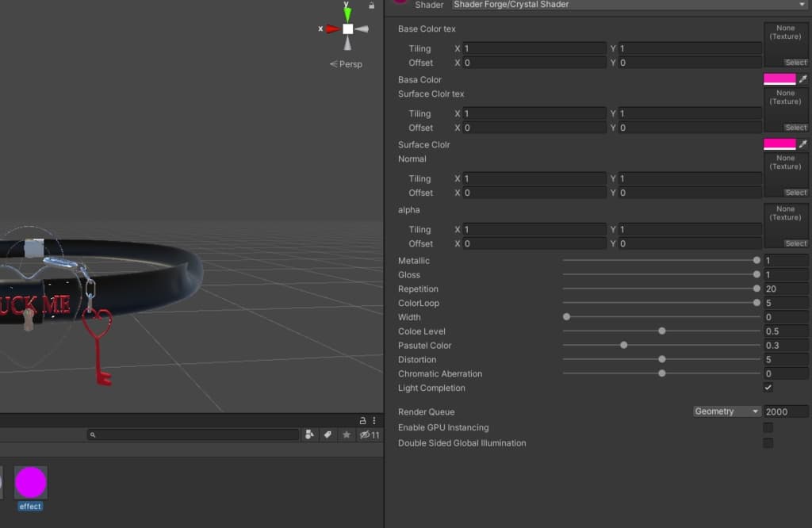Screen dimensions: 812x528
Task: Click the Basa Color eyedropper icon
Action: coord(803,79)
